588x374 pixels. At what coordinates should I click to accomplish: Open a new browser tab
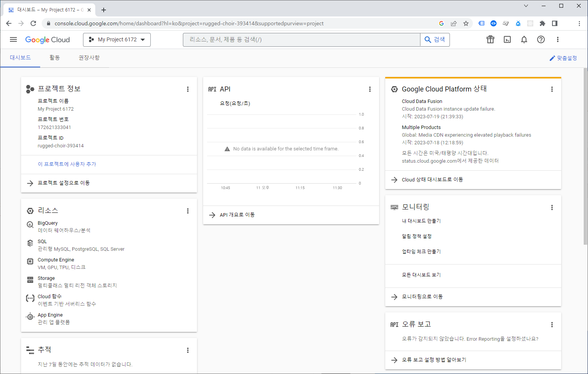104,10
